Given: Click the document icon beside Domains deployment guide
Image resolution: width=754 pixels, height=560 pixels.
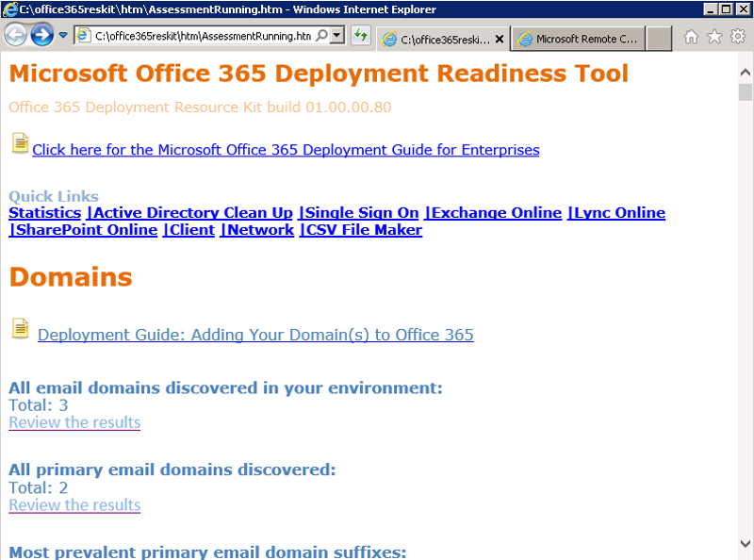Looking at the screenshot, I should pyautogui.click(x=20, y=328).
